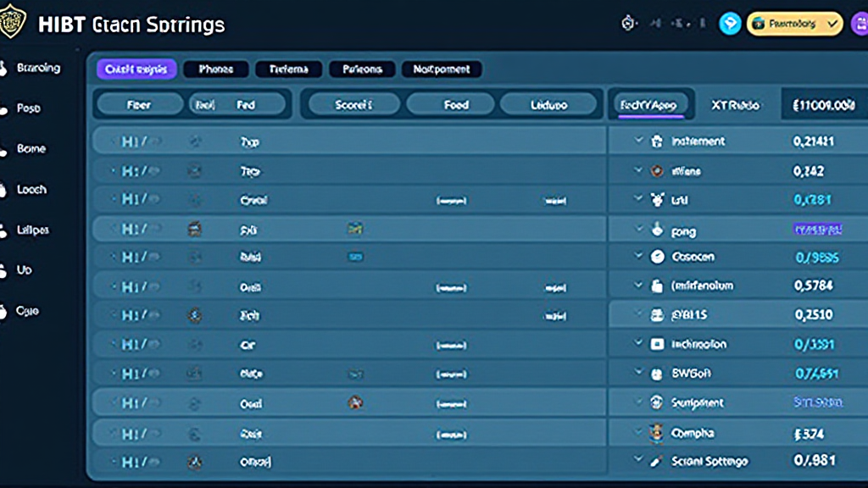The height and width of the screenshot is (488, 868).
Task: Click the purple avatar icon at top right
Action: click(x=858, y=24)
